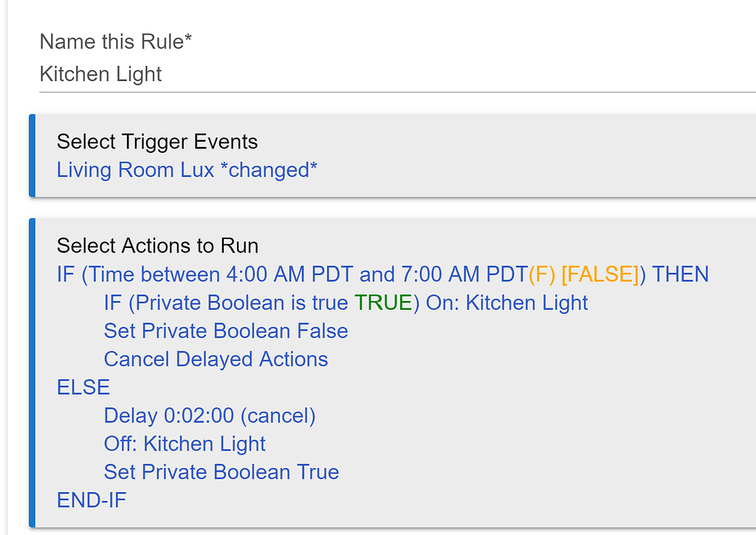This screenshot has height=535, width=756.
Task: Click the On: Kitchen Light action
Action: 507,303
